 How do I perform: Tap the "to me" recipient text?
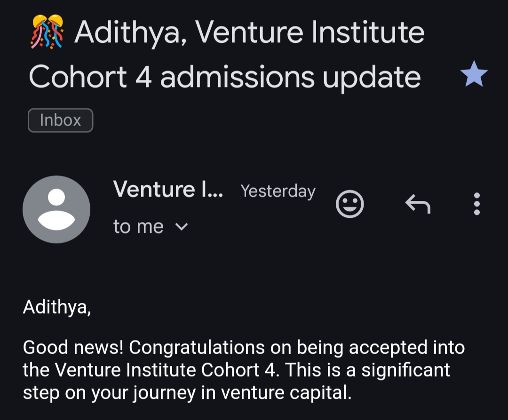(138, 227)
